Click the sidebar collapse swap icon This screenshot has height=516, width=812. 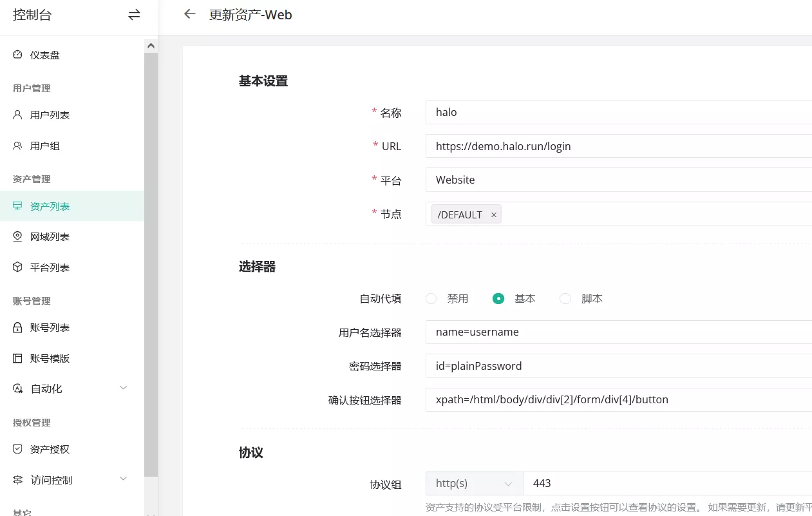click(134, 15)
